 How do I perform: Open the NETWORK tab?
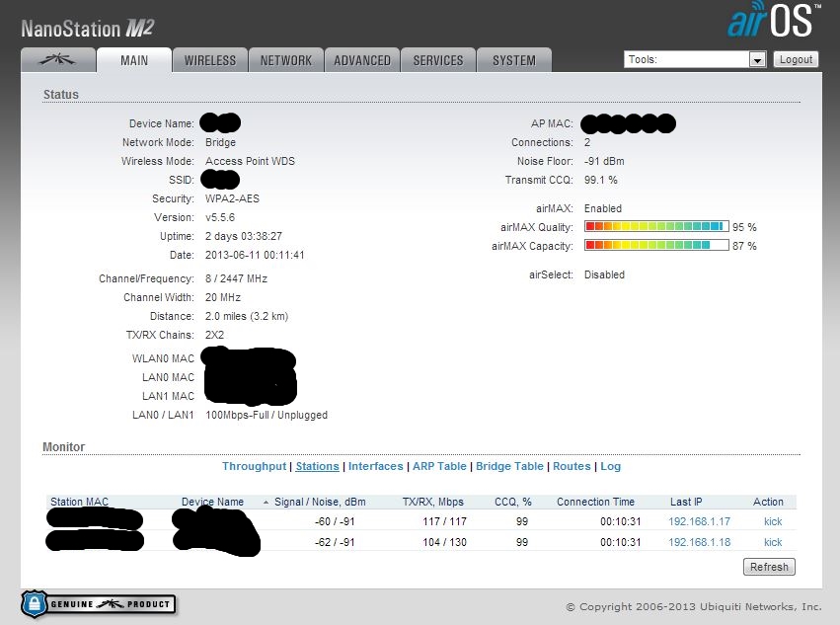(x=286, y=60)
